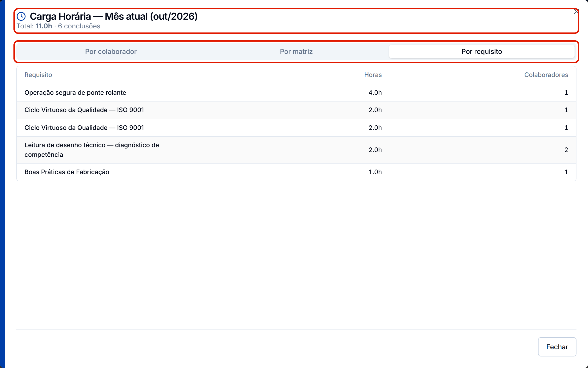Click the Horas column header
Screen dimensions: 588x368
(373, 75)
